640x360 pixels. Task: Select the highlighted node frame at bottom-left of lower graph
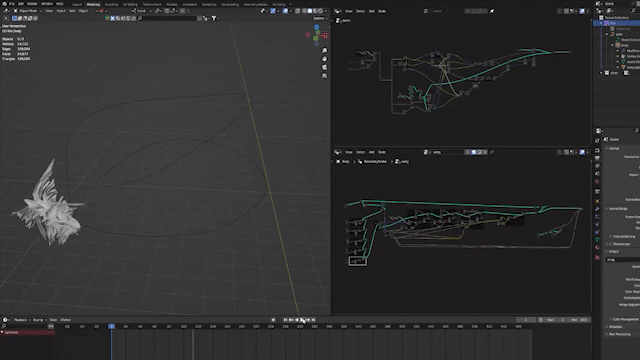pos(358,261)
